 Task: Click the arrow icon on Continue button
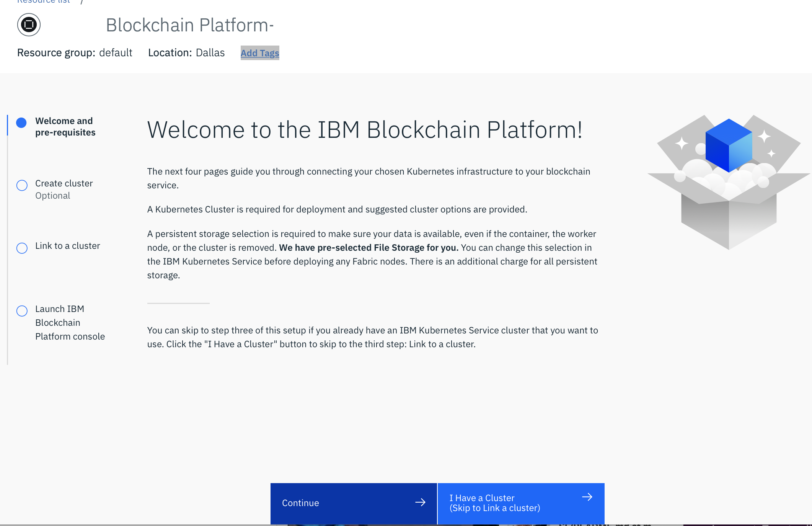point(420,502)
